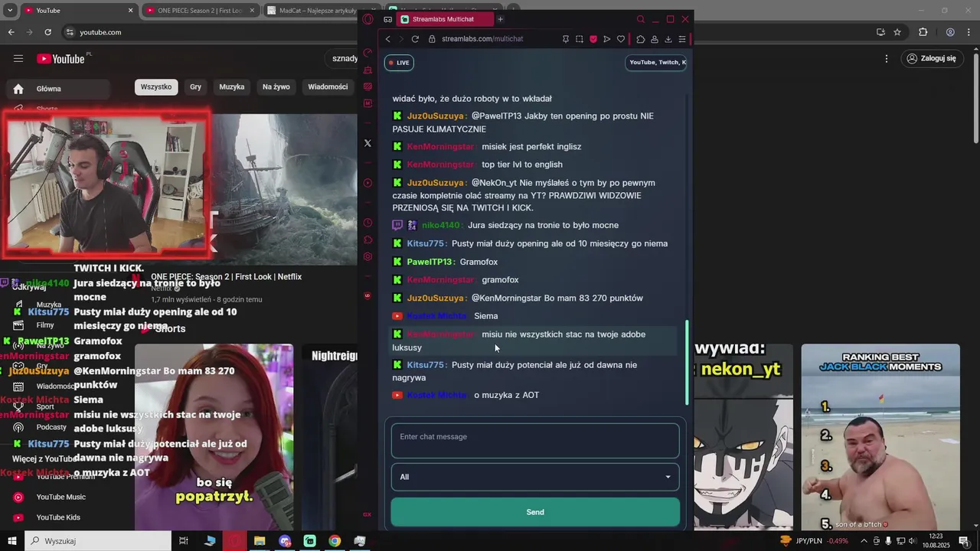Send the chat message with Send button
The height and width of the screenshot is (551, 980).
point(535,512)
